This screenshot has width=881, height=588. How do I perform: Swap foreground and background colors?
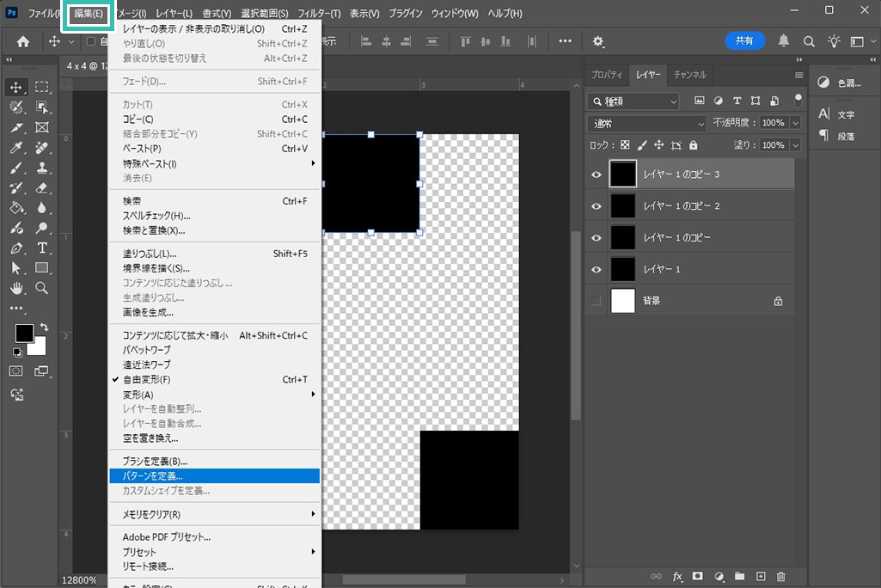click(44, 328)
